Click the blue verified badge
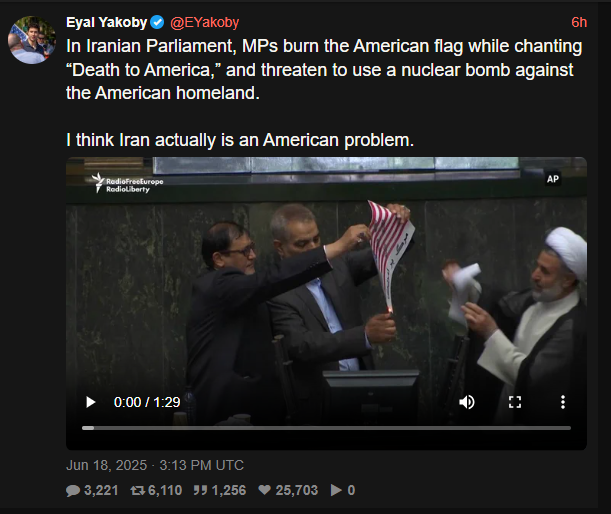Image resolution: width=611 pixels, height=514 pixels. pos(157,22)
